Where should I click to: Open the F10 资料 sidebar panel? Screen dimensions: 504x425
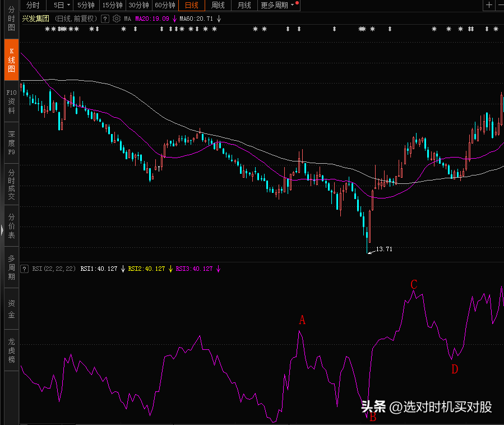(x=11, y=101)
